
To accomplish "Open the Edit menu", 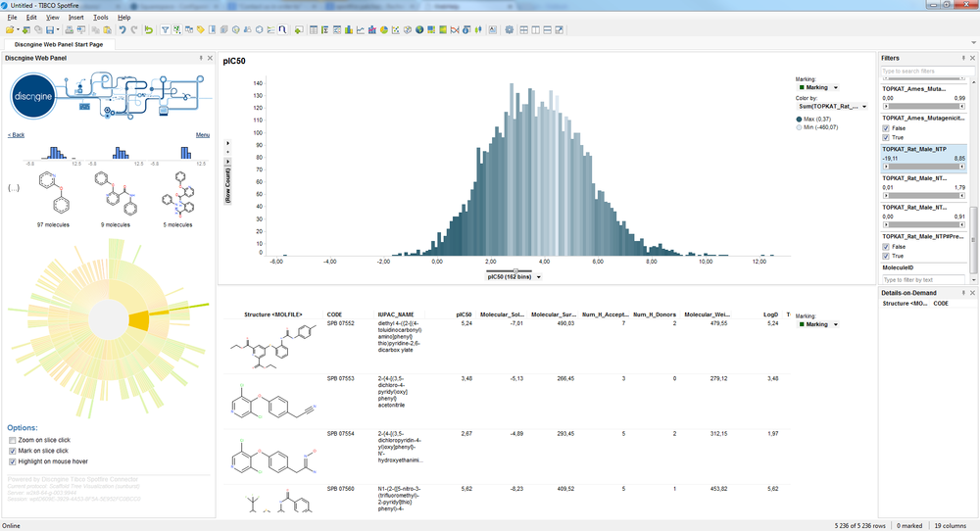I will coord(31,18).
